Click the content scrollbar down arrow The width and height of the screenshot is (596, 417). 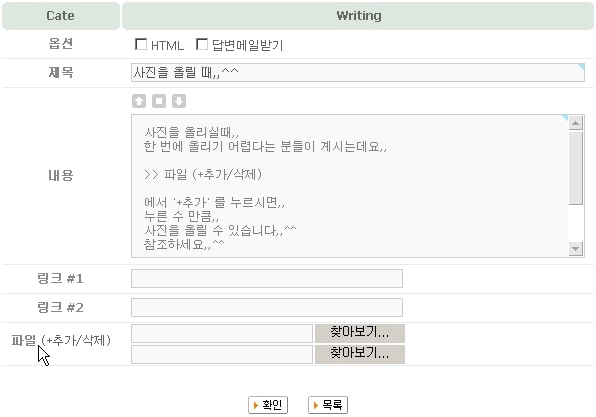[x=576, y=249]
